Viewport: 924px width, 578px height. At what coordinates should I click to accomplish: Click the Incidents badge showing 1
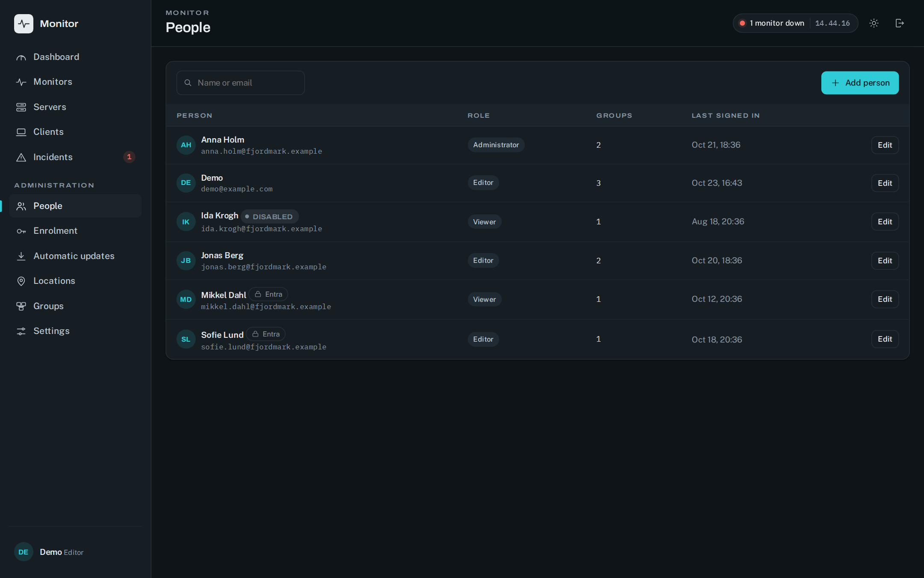[129, 157]
